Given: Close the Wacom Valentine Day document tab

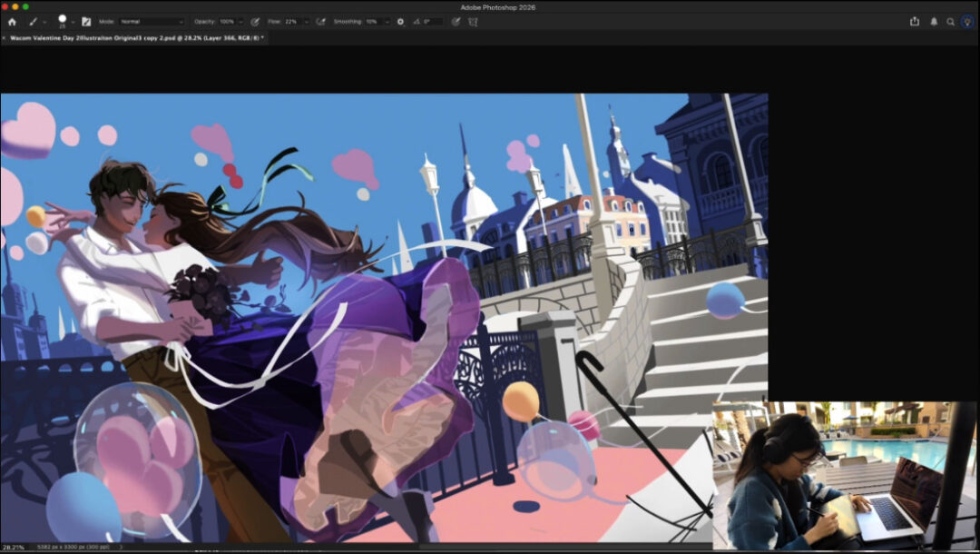Looking at the screenshot, I should coord(4,37).
